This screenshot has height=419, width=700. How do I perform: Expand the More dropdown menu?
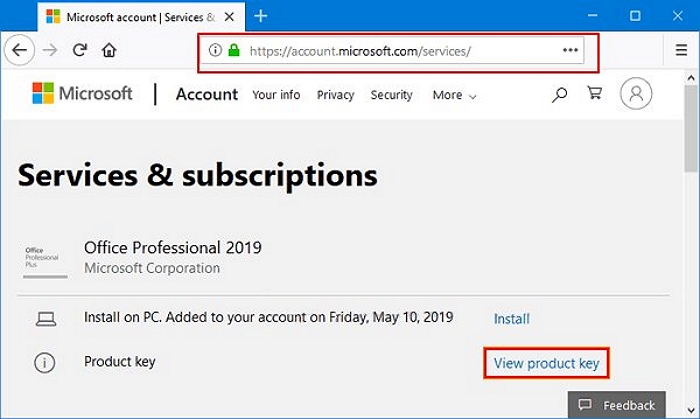pyautogui.click(x=454, y=95)
